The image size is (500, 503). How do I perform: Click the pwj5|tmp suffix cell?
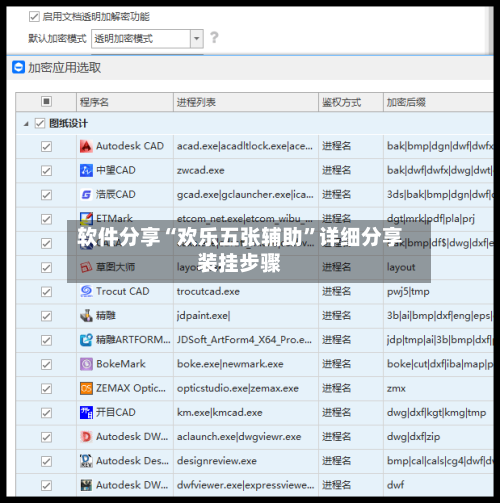click(x=438, y=291)
